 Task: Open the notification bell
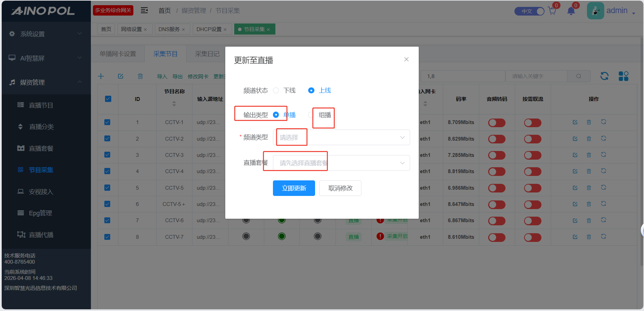pyautogui.click(x=571, y=11)
